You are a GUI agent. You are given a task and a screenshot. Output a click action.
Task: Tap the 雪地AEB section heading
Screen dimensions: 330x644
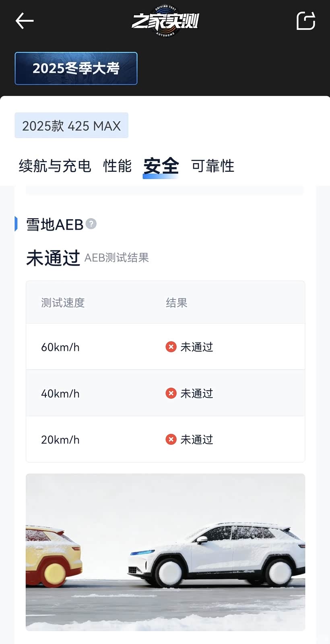coord(55,224)
